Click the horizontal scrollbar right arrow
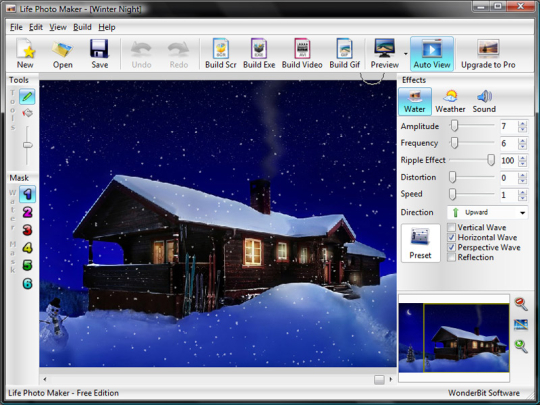Screen dimensions: 540x405 [x=391, y=380]
